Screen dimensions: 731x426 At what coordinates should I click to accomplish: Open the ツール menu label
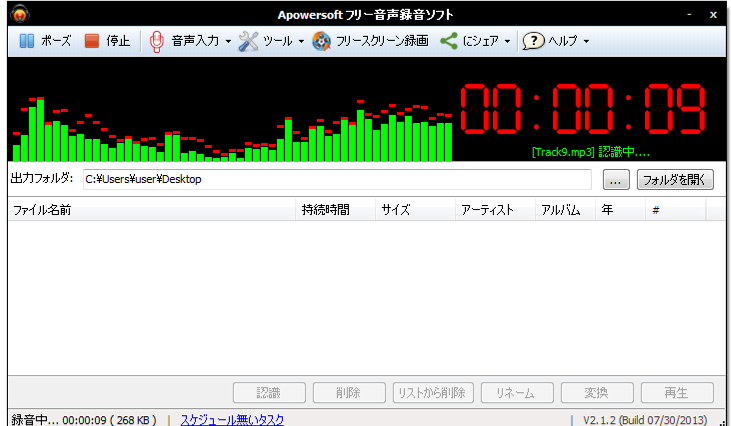coord(278,41)
